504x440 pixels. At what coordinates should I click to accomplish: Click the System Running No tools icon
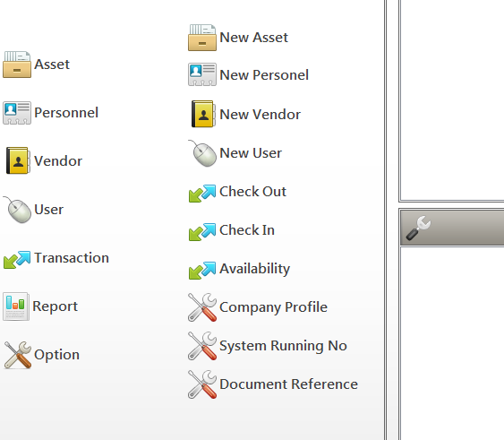click(202, 346)
